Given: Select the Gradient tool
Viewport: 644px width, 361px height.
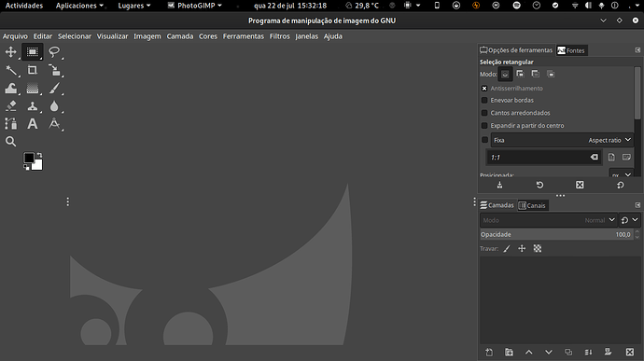Looking at the screenshot, I should coord(32,88).
